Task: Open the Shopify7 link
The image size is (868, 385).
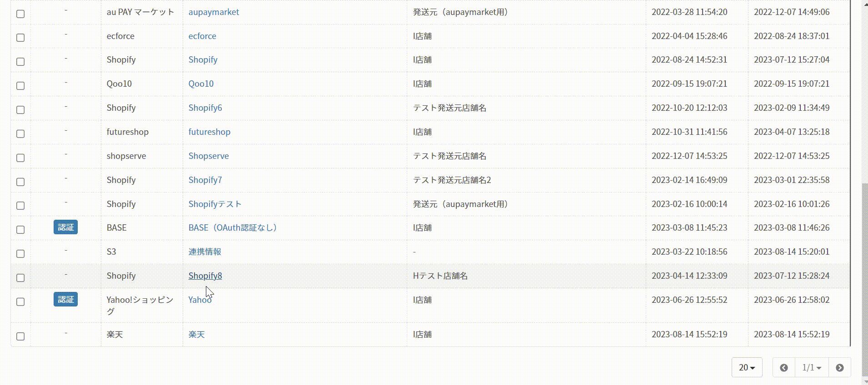Action: tap(205, 180)
